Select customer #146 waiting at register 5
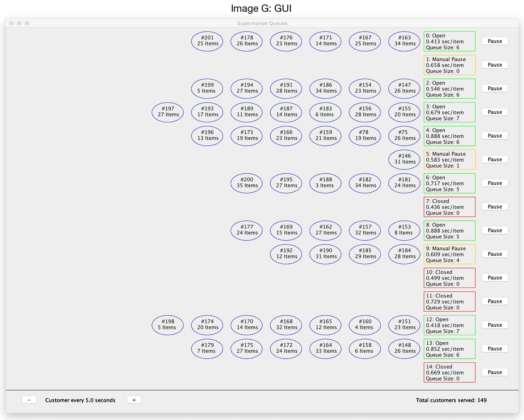The image size is (524, 420). [404, 159]
